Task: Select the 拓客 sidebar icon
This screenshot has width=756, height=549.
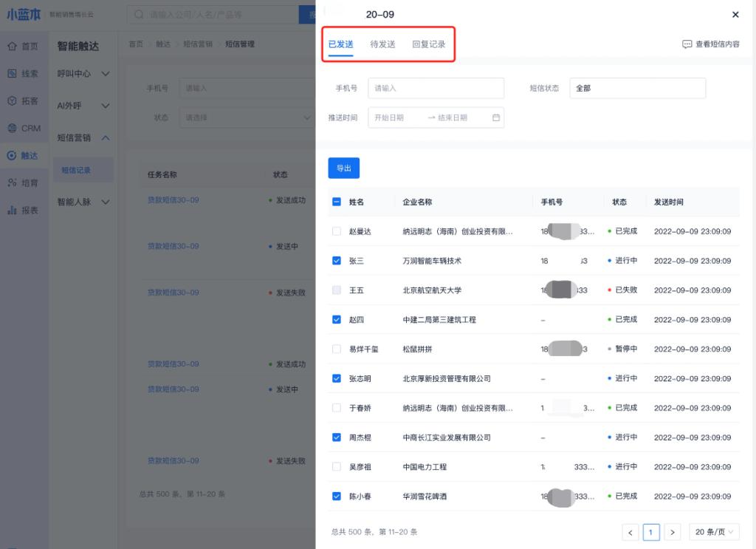Action: coord(12,101)
